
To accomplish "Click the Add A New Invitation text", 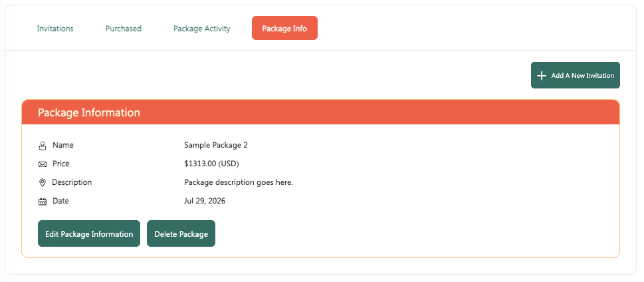I will [x=582, y=76].
